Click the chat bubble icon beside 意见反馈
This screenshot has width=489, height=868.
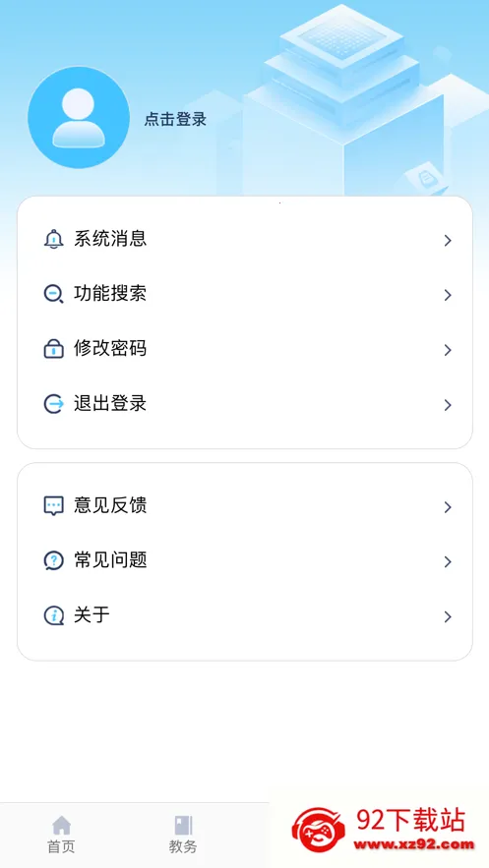54,506
